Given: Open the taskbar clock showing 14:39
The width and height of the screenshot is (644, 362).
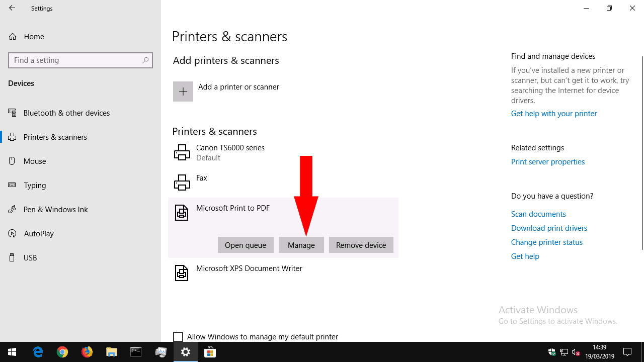Looking at the screenshot, I should (600, 352).
